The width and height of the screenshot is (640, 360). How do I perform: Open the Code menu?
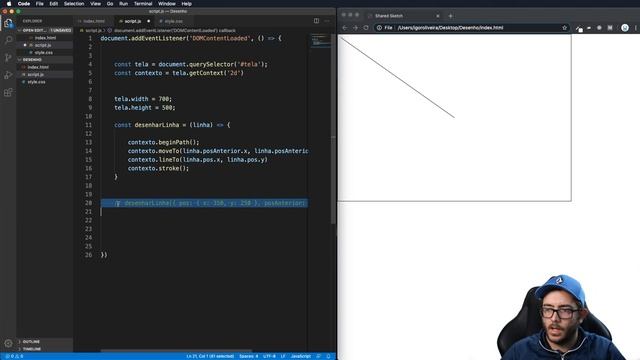tap(24, 4)
